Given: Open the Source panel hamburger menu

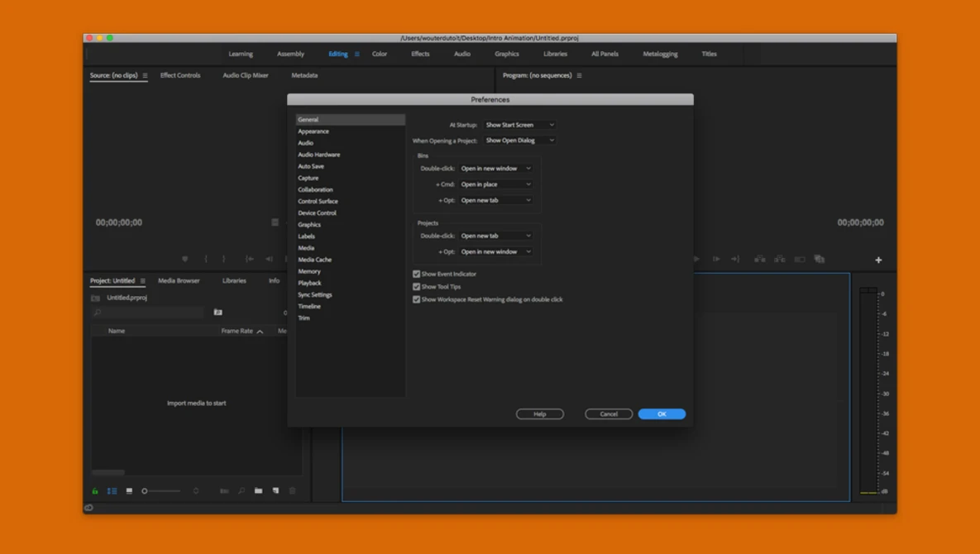Looking at the screenshot, I should pyautogui.click(x=145, y=75).
